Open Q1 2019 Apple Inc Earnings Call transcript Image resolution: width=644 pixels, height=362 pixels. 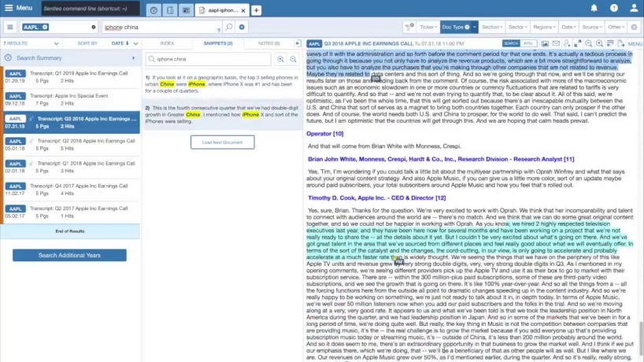pyautogui.click(x=71, y=77)
